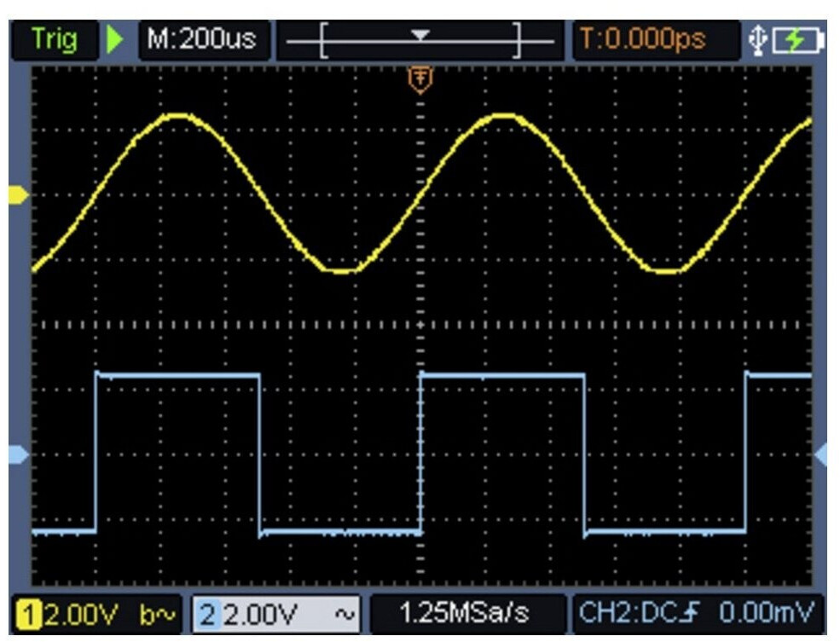Open the M:200us timebase setting
Screen dimensions: 840x642
click(x=202, y=41)
